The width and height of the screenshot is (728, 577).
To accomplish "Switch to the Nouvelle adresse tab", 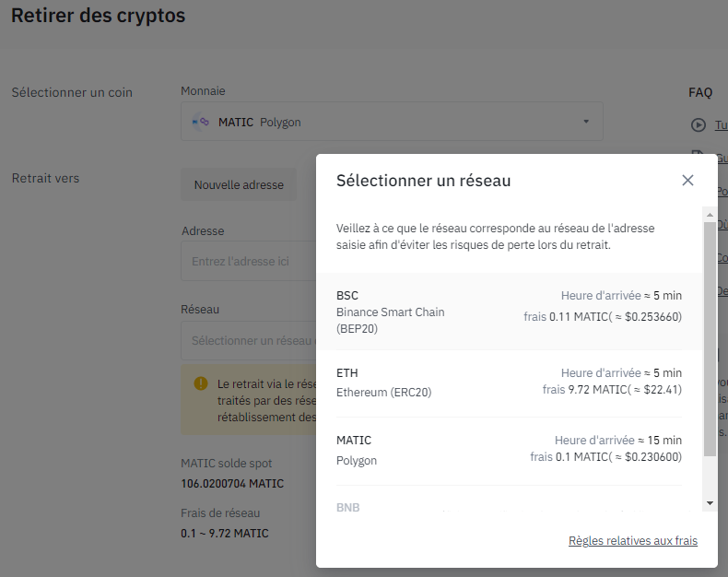I will point(239,184).
